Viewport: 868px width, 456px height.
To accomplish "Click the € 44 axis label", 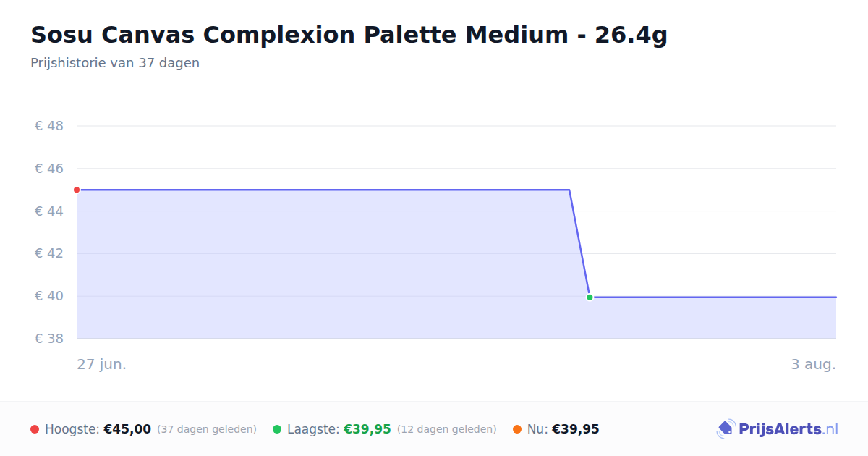I will [49, 211].
